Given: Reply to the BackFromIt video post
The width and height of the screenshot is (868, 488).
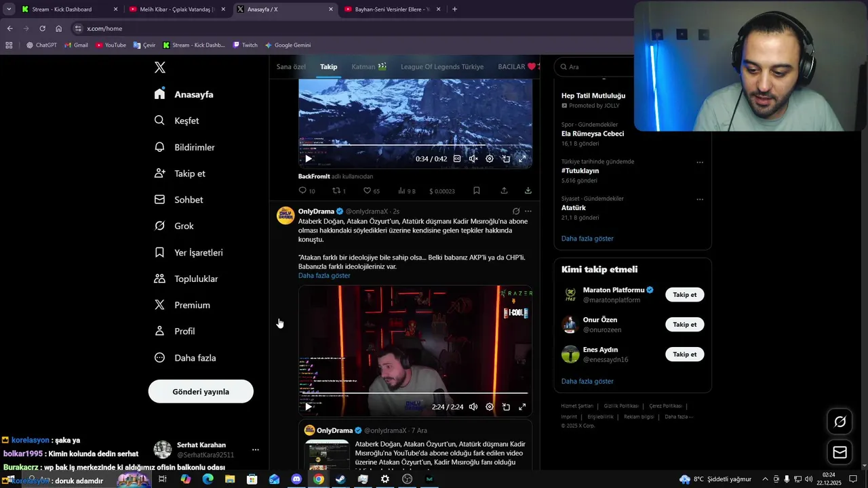Looking at the screenshot, I should [x=307, y=191].
